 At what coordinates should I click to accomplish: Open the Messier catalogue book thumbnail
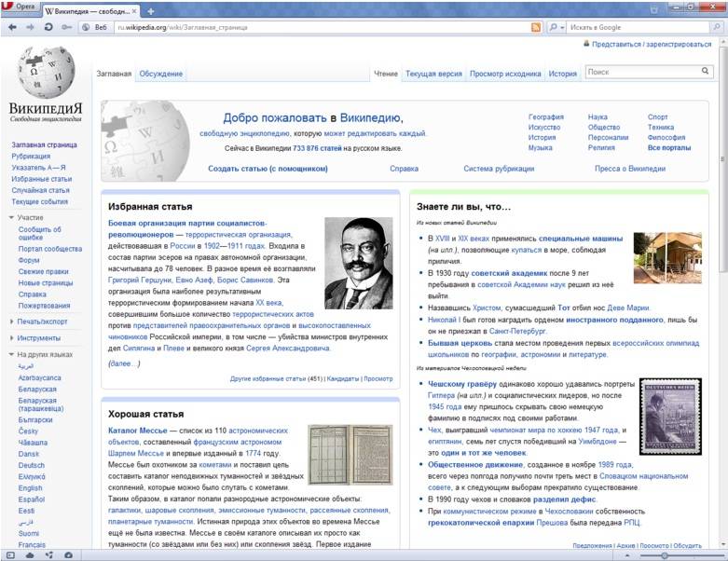350,455
